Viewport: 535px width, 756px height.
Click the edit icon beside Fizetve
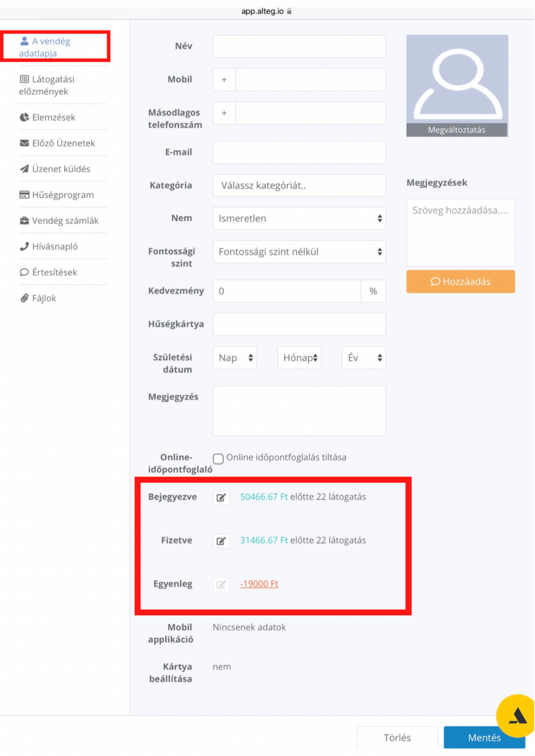pos(221,541)
